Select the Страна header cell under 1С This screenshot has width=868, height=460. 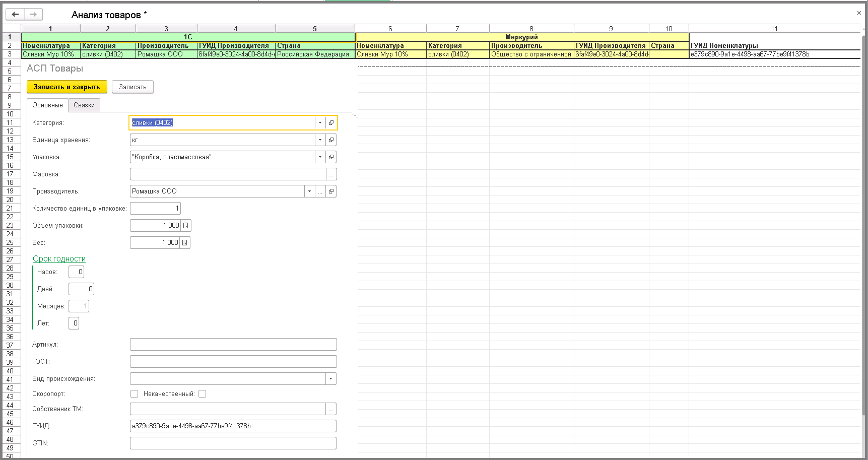315,45
